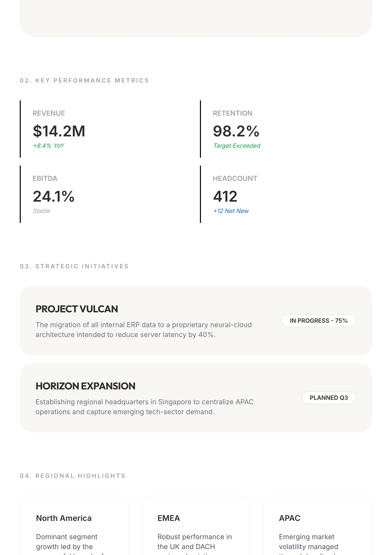The width and height of the screenshot is (392, 555).
Task: Open the APAC region card heading
Action: coord(290,518)
